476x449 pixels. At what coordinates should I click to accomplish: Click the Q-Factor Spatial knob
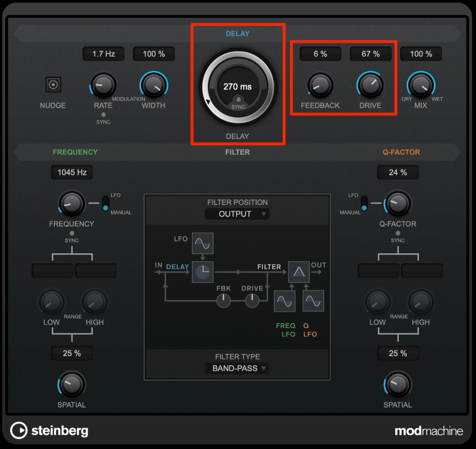click(x=397, y=384)
